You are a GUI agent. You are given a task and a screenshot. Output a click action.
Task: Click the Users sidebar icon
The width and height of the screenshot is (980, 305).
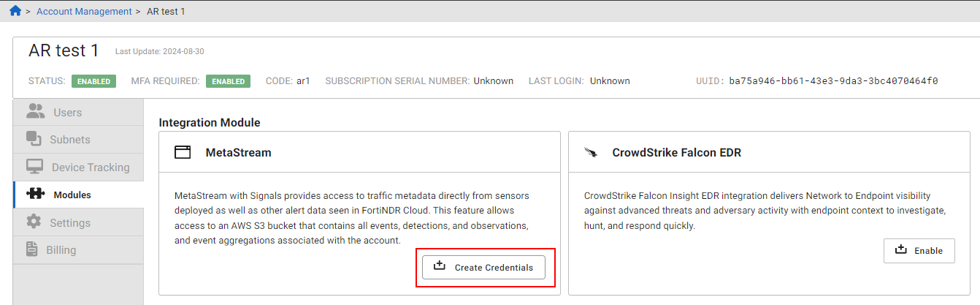pos(35,112)
